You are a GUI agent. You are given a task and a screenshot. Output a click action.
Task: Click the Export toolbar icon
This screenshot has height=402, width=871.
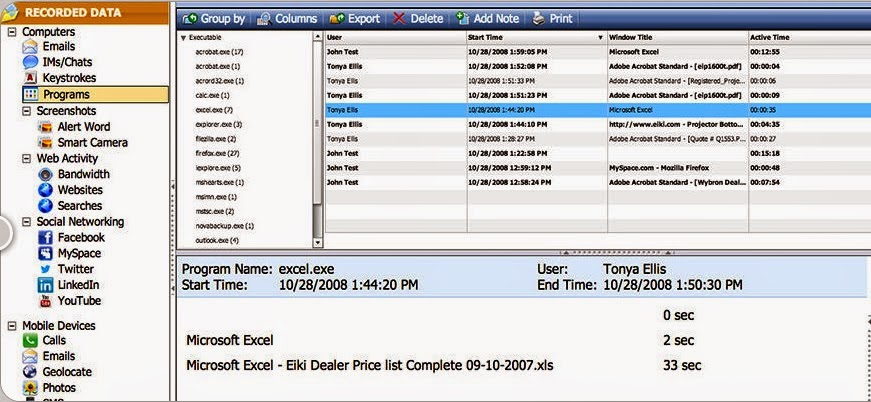(337, 19)
